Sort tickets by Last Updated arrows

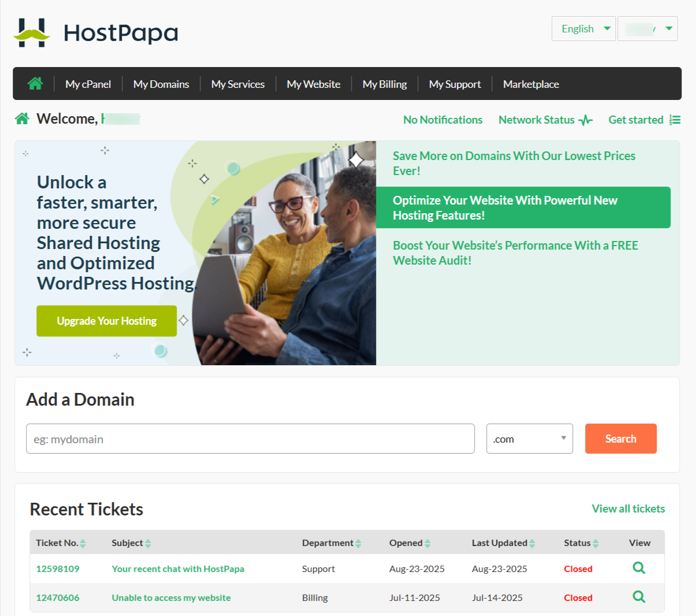tap(532, 543)
